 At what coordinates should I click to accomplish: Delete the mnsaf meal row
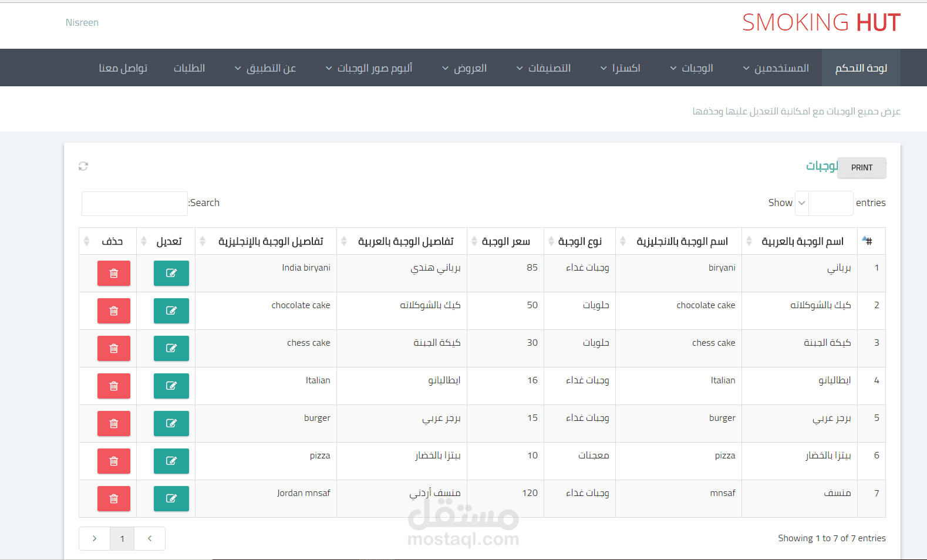point(114,498)
